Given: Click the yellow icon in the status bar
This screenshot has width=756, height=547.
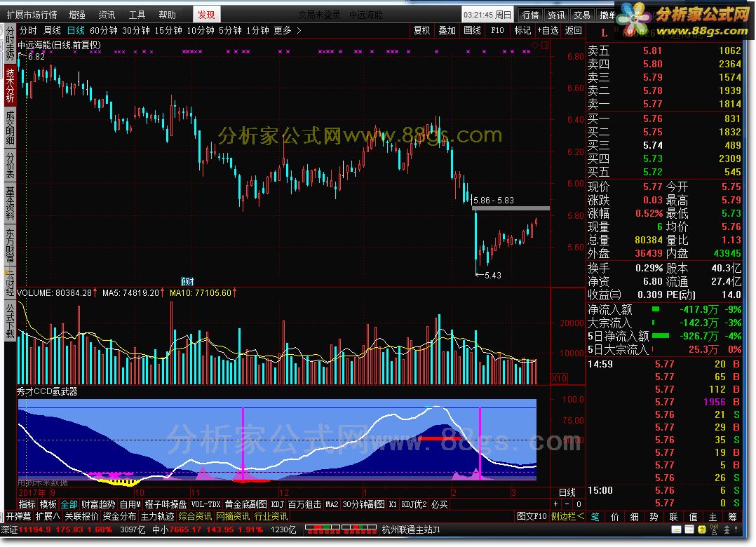Looking at the screenshot, I should (x=702, y=529).
